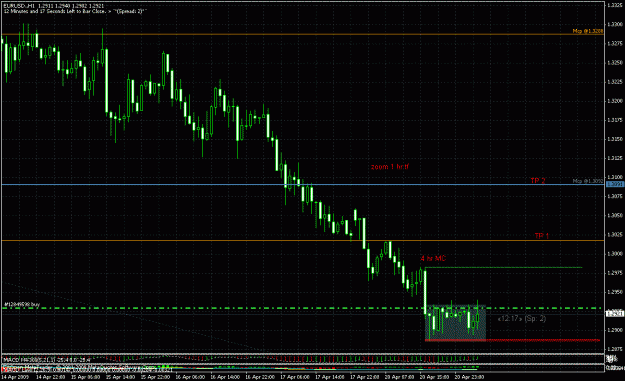The width and height of the screenshot is (625, 381).
Task: Click the Mcp label on the blue line
Action: pos(588,181)
